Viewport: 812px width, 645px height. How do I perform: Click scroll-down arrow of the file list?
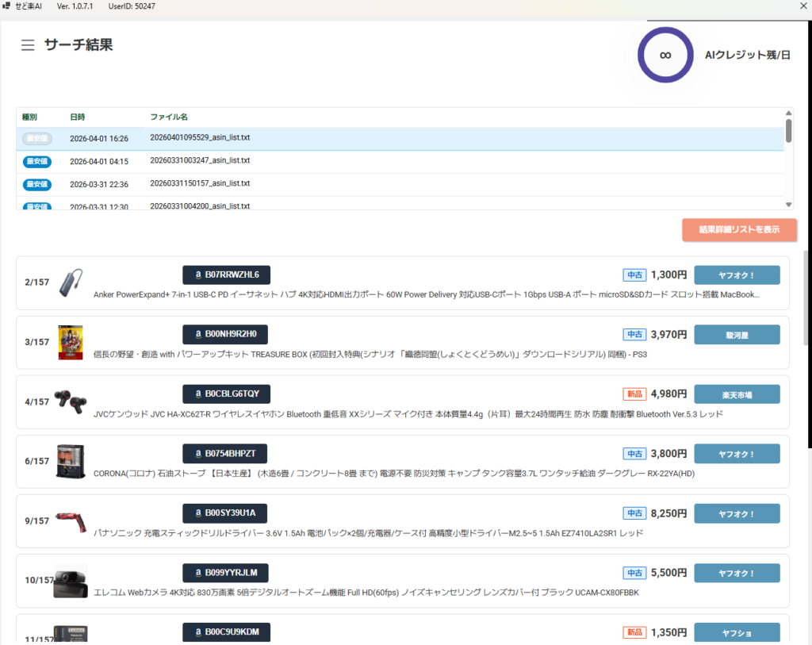[x=789, y=204]
